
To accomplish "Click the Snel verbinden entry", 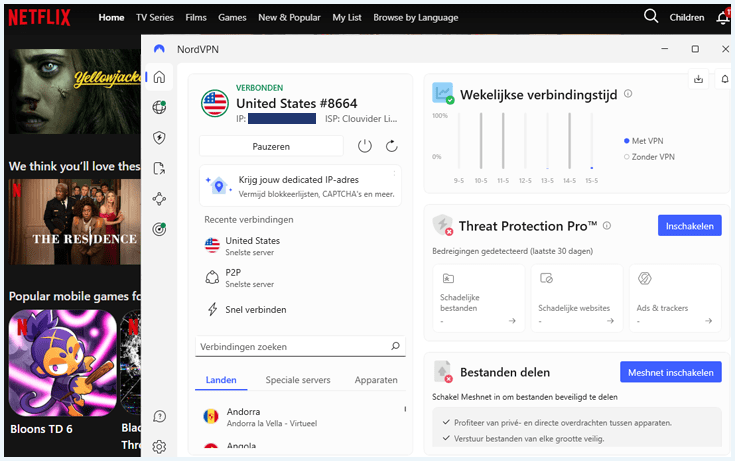I will click(255, 310).
